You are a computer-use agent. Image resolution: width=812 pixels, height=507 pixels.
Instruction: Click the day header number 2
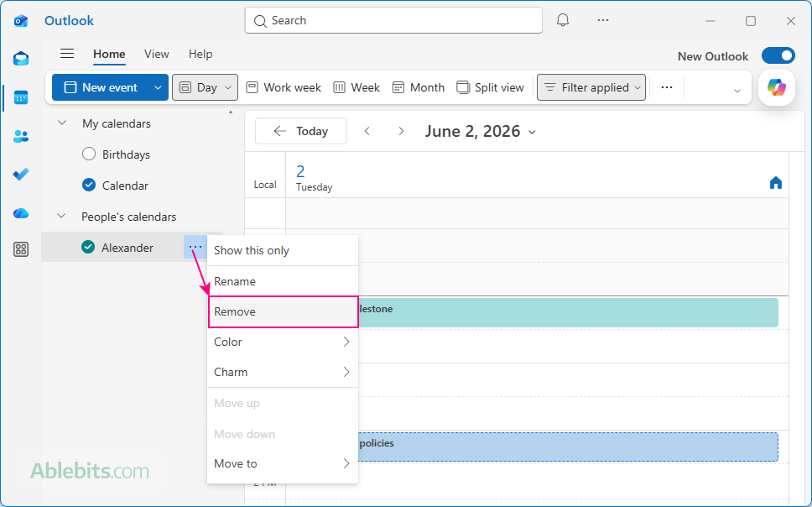coord(300,171)
